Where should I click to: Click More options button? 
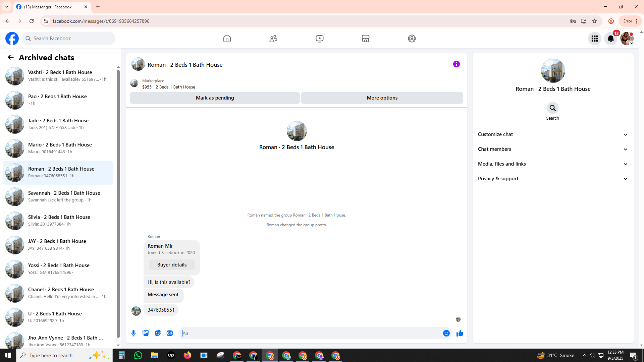click(x=382, y=98)
